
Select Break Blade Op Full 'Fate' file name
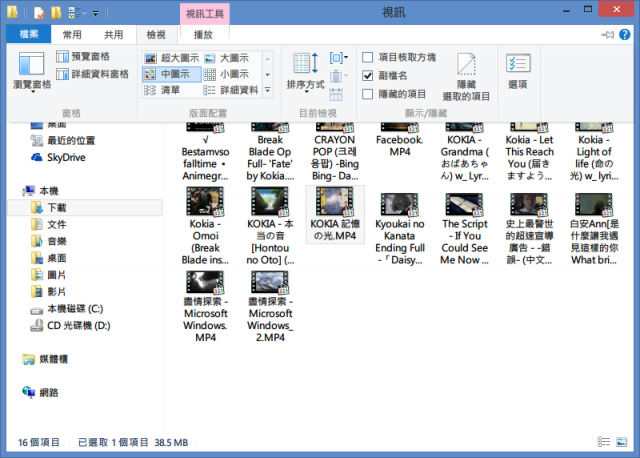coord(270,158)
